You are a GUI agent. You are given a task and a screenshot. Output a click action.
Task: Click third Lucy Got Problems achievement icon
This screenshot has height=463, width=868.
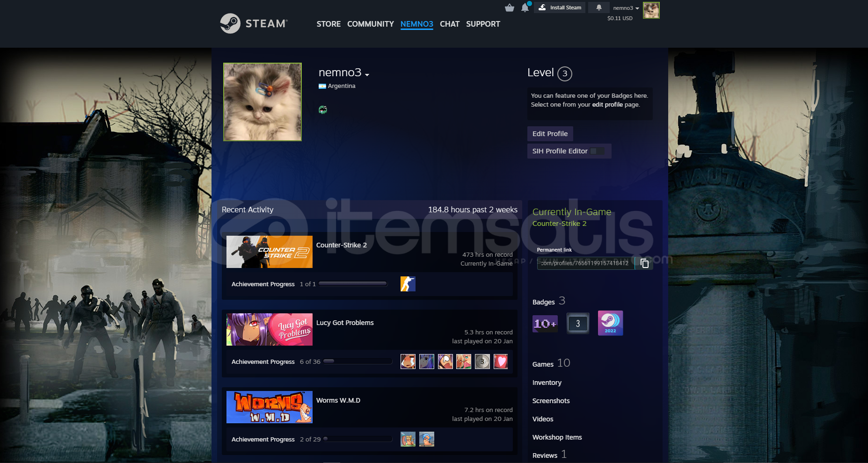(445, 362)
